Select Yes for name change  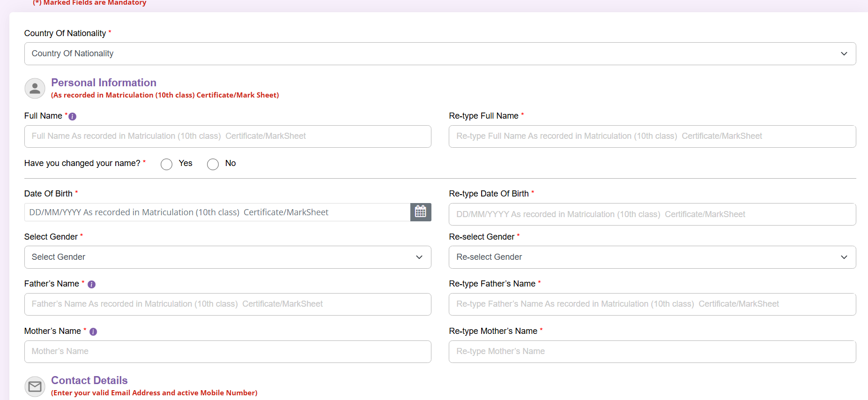tap(166, 164)
